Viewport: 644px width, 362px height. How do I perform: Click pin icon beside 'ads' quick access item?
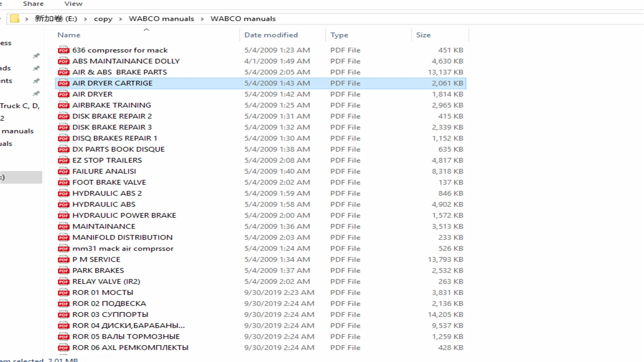coord(36,68)
